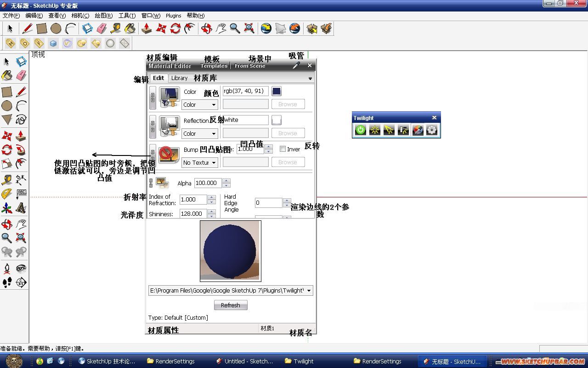This screenshot has height=368, width=588.
Task: Click the Share Model icon
Action: pos(326,29)
